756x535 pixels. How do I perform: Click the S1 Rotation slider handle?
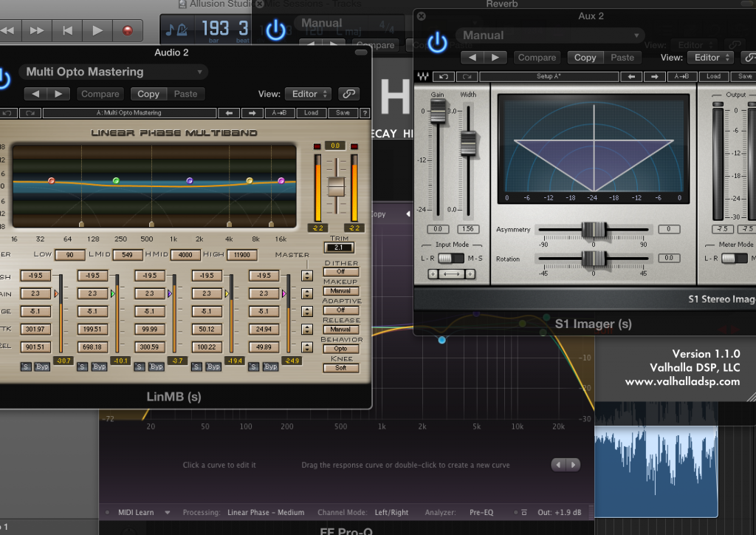pos(594,259)
